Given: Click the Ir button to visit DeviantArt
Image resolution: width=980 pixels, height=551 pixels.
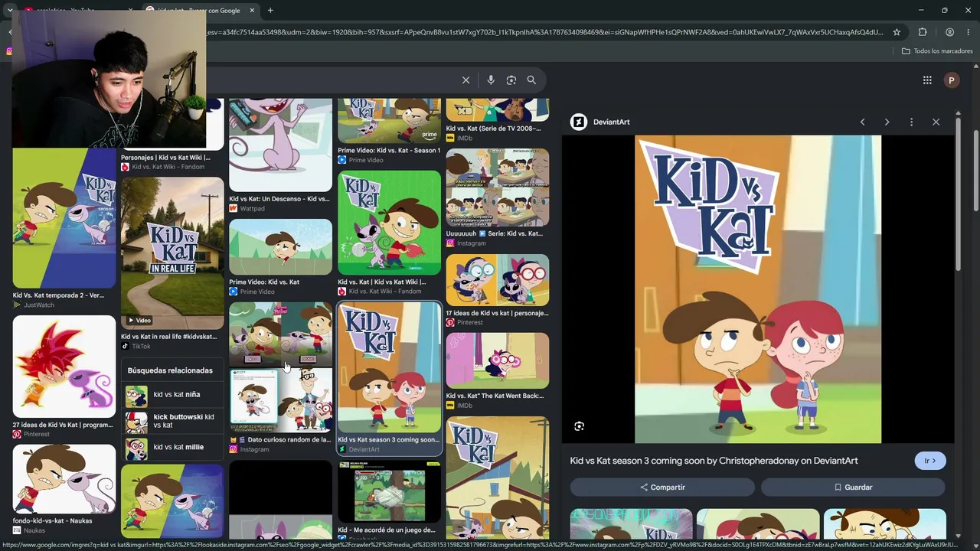Looking at the screenshot, I should point(930,461).
